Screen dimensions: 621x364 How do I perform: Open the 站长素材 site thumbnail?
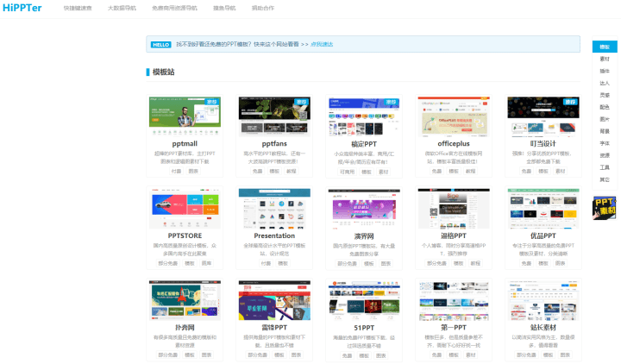[543, 300]
